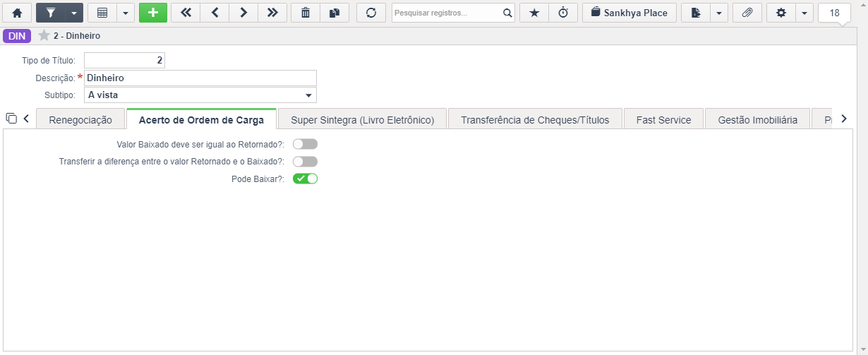Viewport: 868px width, 355px height.
Task: Duplicate the record using copy icon
Action: click(x=334, y=13)
